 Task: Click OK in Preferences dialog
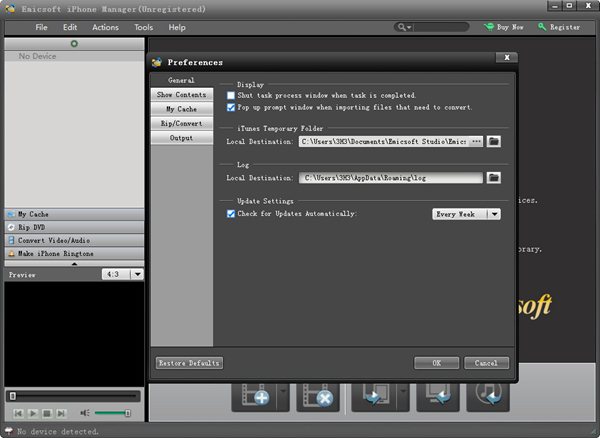pos(437,363)
